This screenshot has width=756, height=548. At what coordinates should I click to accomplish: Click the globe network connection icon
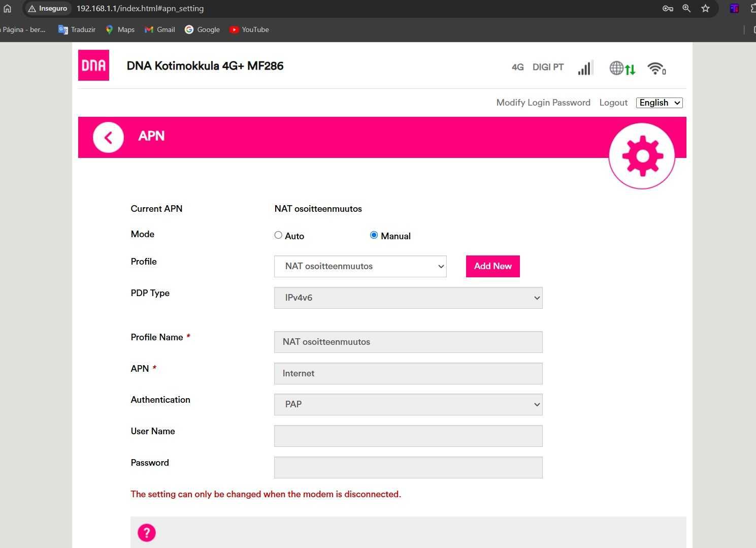click(x=622, y=68)
